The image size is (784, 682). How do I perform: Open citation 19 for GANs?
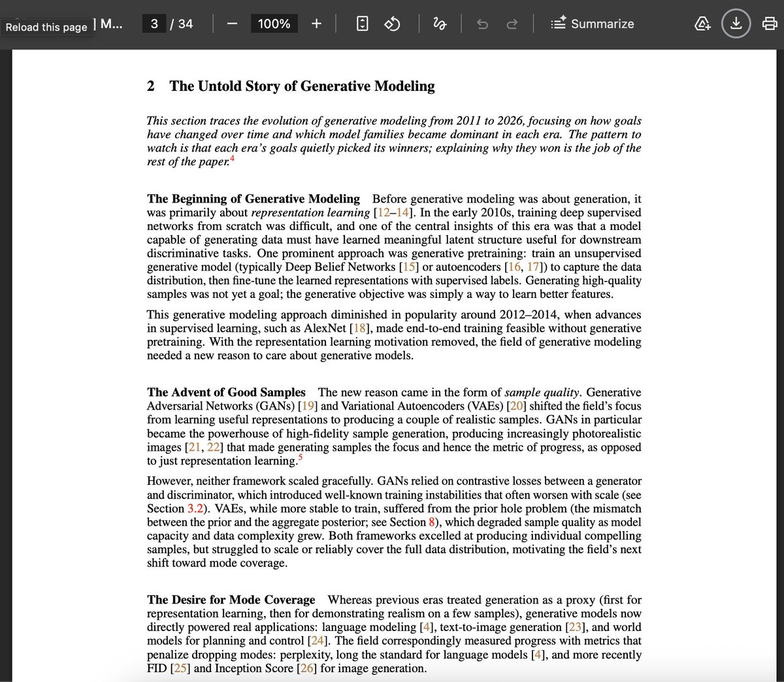tap(308, 406)
